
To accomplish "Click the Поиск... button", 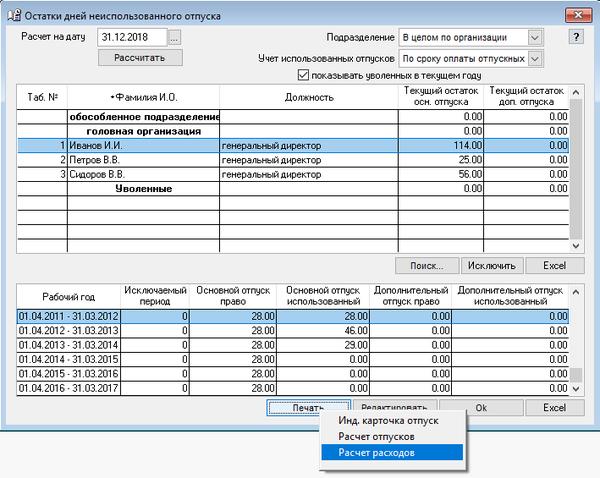I will [x=427, y=265].
